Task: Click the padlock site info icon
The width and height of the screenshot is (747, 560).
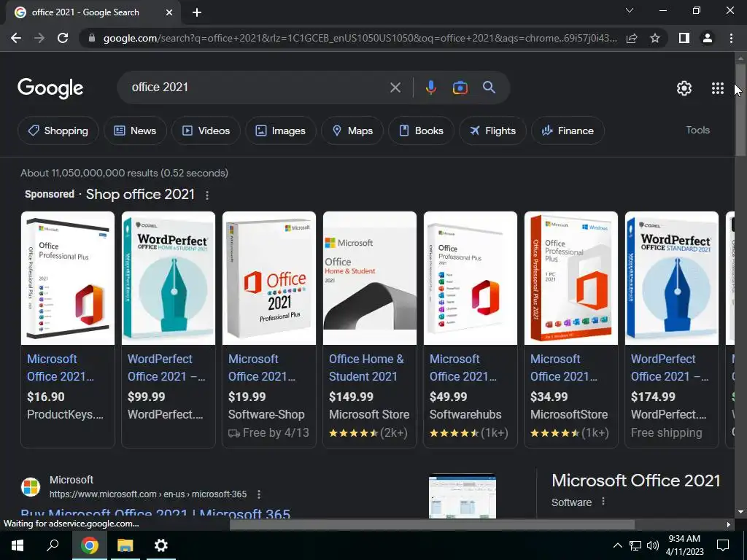Action: click(x=92, y=38)
